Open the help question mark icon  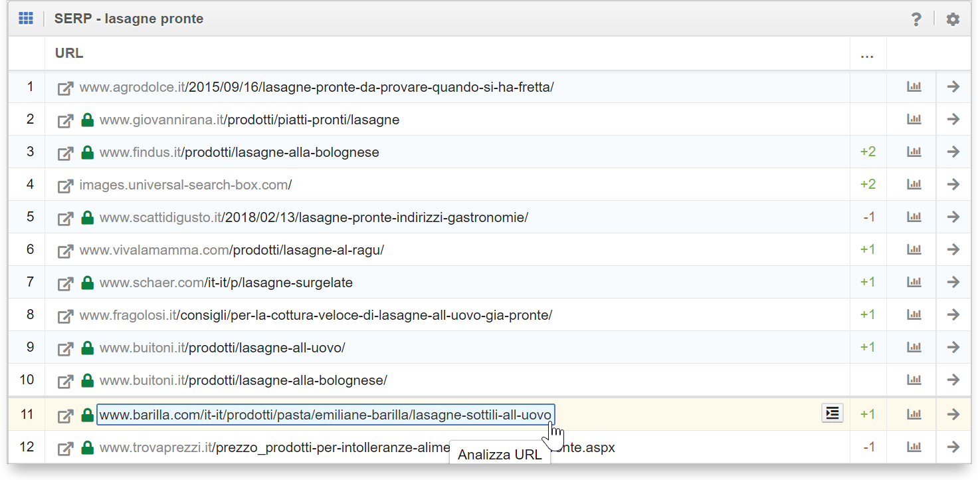[x=916, y=19]
